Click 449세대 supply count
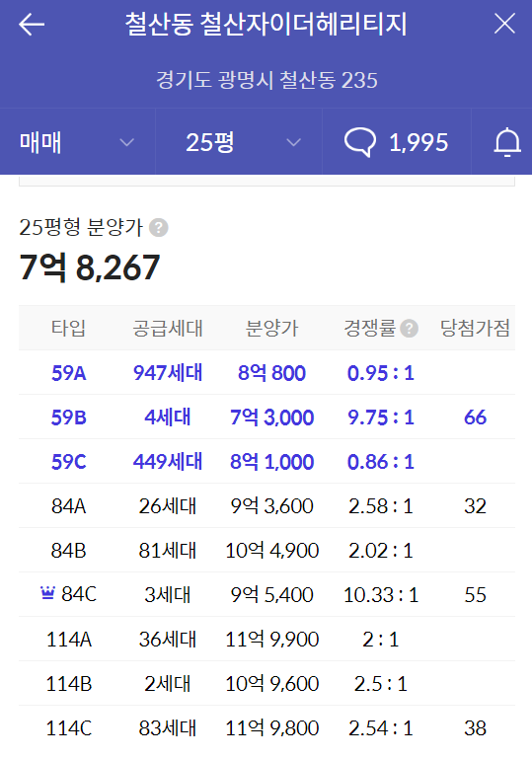The width and height of the screenshot is (532, 759). 168,462
